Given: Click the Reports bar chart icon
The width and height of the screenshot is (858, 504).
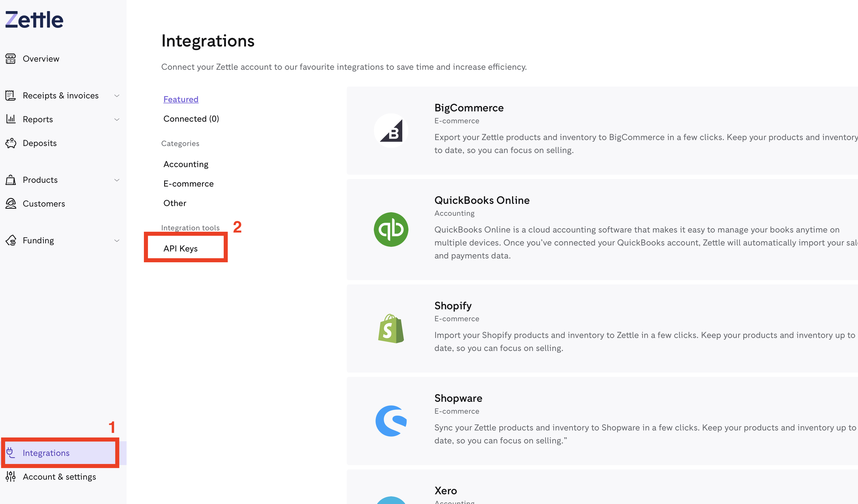Looking at the screenshot, I should click(11, 119).
